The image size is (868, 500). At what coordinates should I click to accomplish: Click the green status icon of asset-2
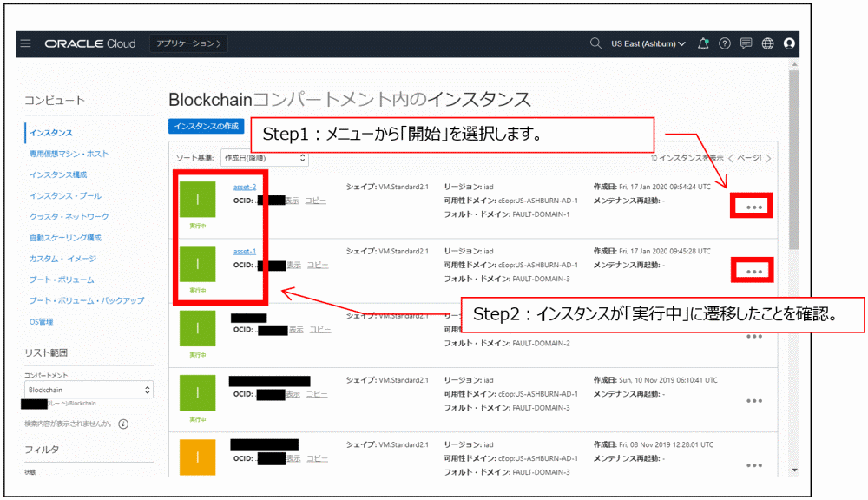(x=198, y=200)
